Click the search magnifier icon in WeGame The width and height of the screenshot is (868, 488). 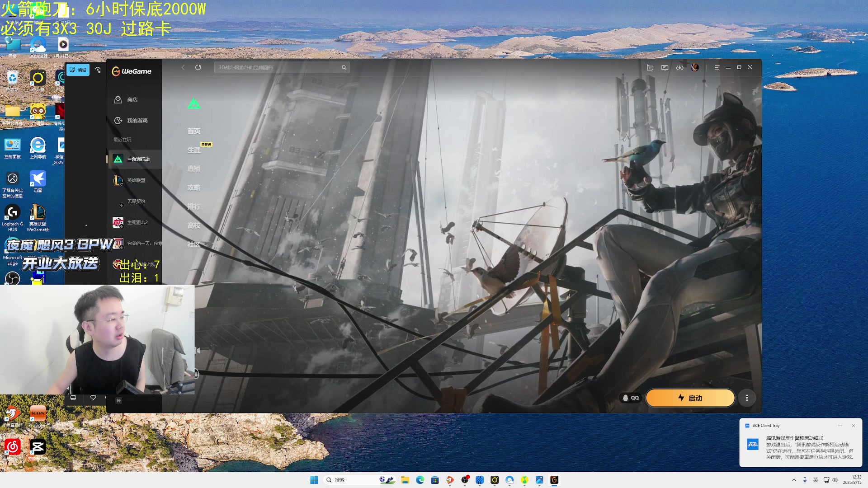[344, 67]
